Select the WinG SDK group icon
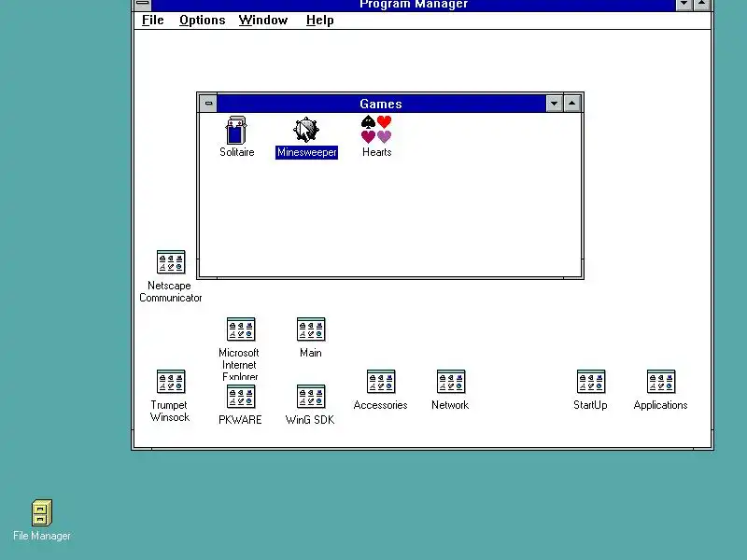747x560 pixels. click(311, 396)
